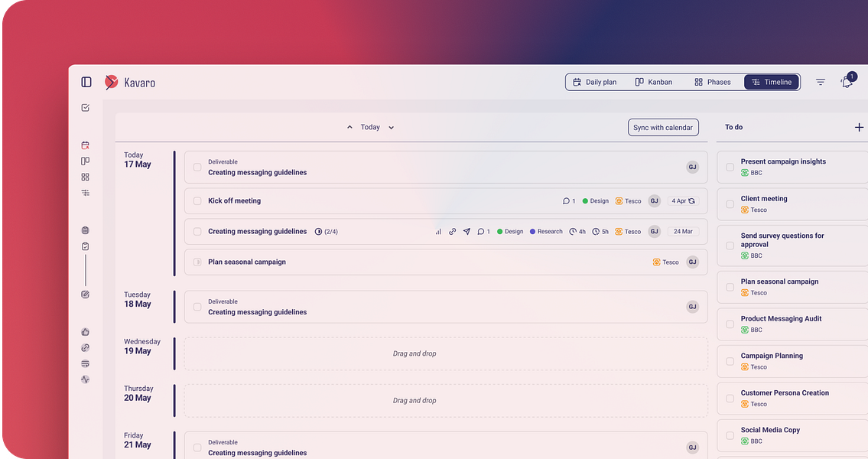Switch to the Daily plan view
The width and height of the screenshot is (868, 459).
(x=594, y=82)
